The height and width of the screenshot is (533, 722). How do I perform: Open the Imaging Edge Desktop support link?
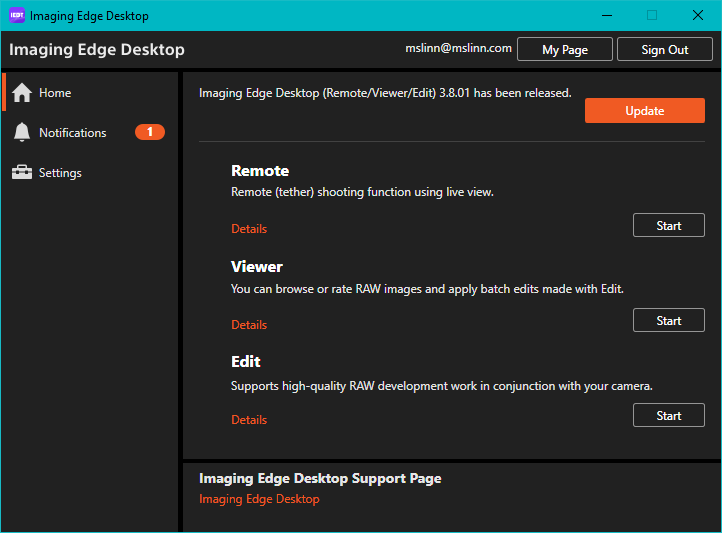[x=259, y=499]
